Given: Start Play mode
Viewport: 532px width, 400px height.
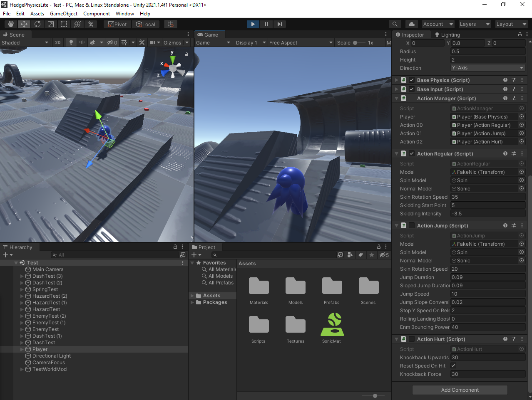Looking at the screenshot, I should click(253, 24).
